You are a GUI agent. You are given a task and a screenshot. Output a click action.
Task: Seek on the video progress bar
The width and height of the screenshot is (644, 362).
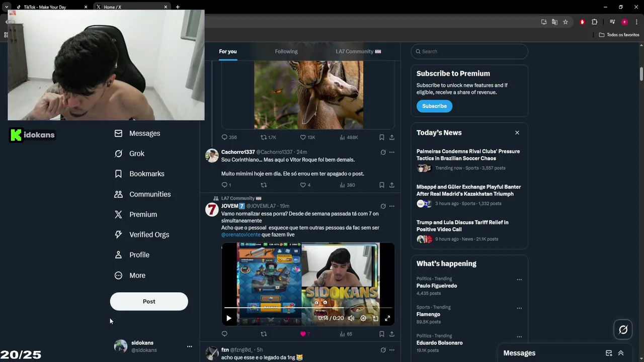coord(308,307)
